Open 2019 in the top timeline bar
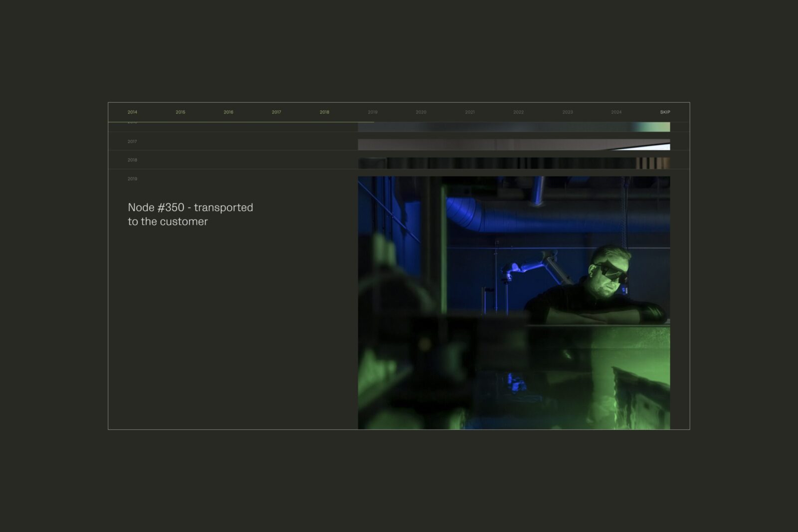Image resolution: width=798 pixels, height=532 pixels. 373,112
